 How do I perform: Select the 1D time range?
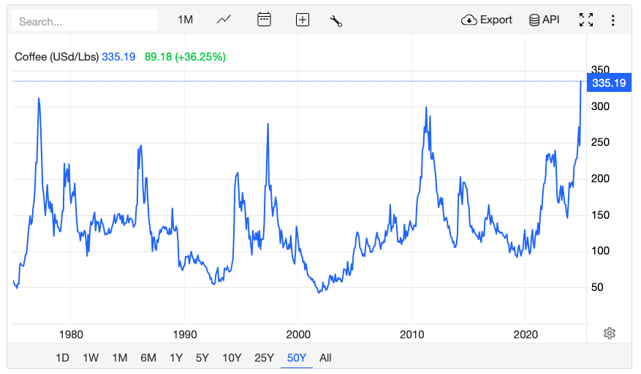pyautogui.click(x=63, y=358)
